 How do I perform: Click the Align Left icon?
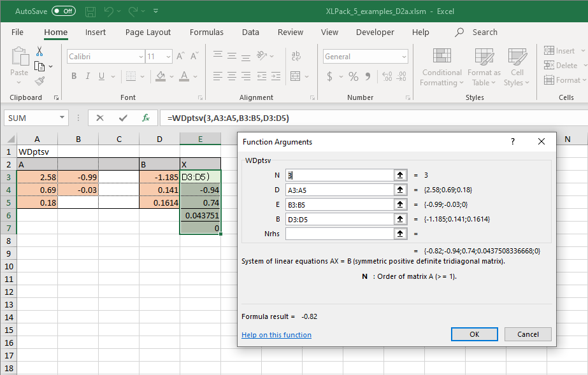click(217, 76)
